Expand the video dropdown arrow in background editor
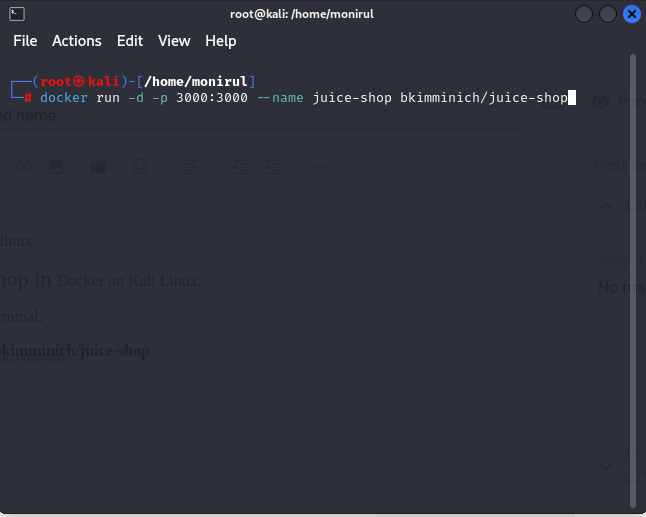 point(112,168)
